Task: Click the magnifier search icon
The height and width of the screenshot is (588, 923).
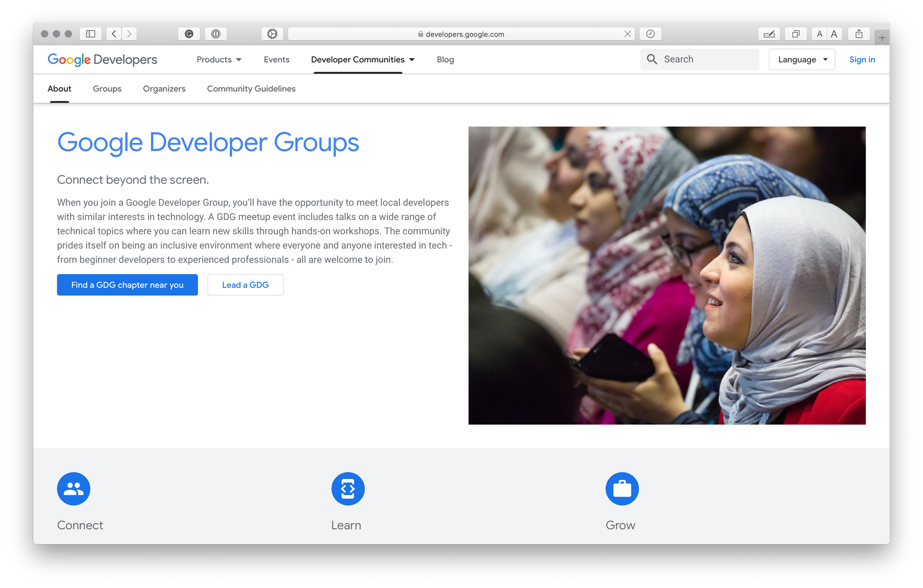Action: coord(652,59)
